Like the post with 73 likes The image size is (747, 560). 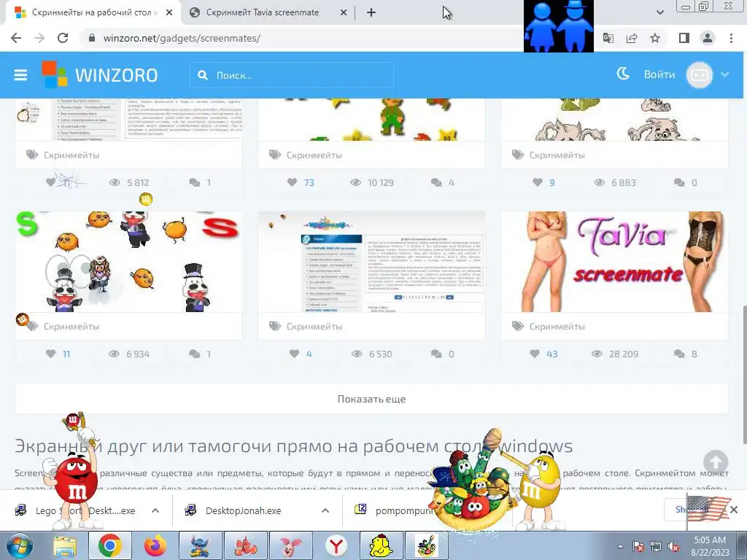[292, 182]
